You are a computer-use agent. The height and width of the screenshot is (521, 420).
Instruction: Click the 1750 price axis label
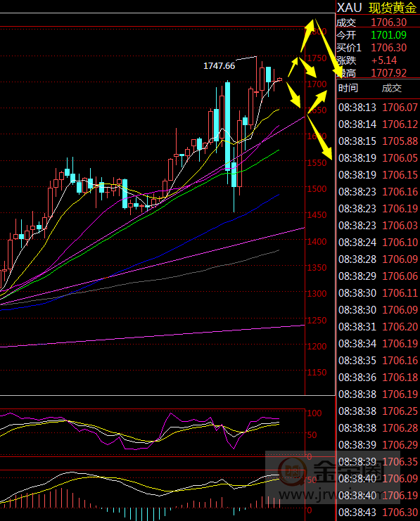(x=317, y=58)
